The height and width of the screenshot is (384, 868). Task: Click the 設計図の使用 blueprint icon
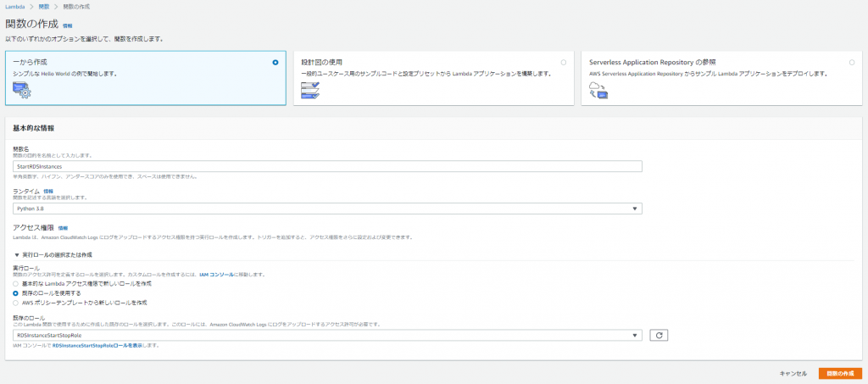[x=310, y=90]
